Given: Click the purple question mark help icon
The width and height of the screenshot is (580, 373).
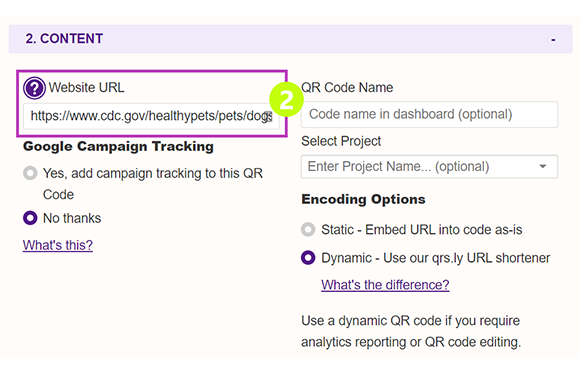Looking at the screenshot, I should 34,88.
